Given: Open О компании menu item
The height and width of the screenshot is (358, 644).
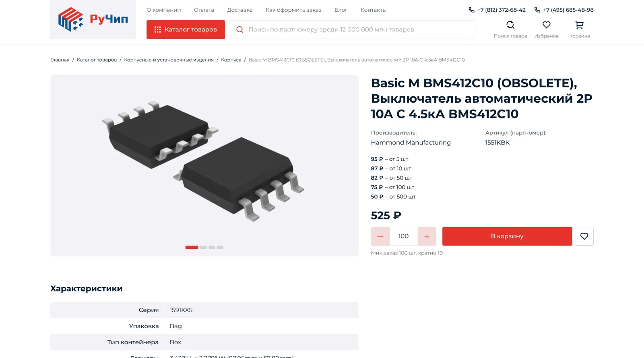Looking at the screenshot, I should click(163, 10).
